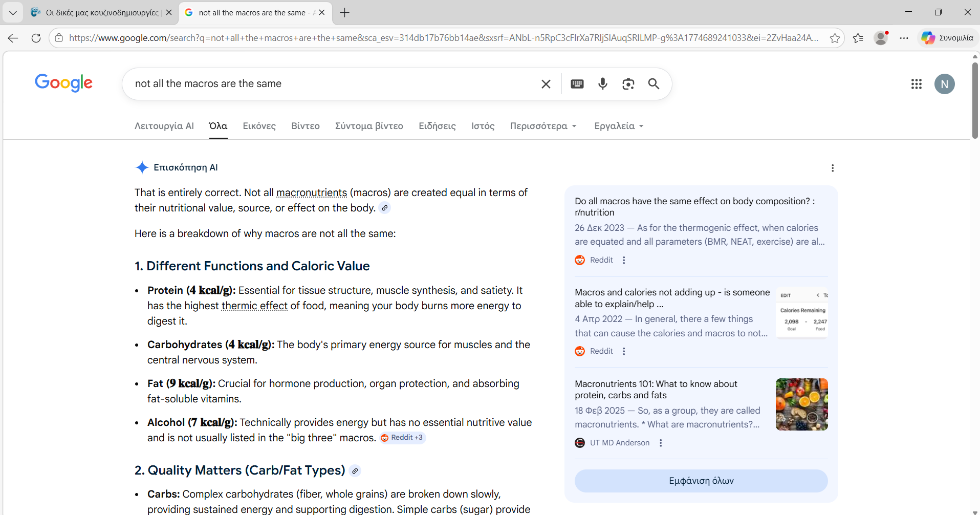Click the Εμφάνιση όλων button
This screenshot has height=515, width=980.
pyautogui.click(x=701, y=481)
